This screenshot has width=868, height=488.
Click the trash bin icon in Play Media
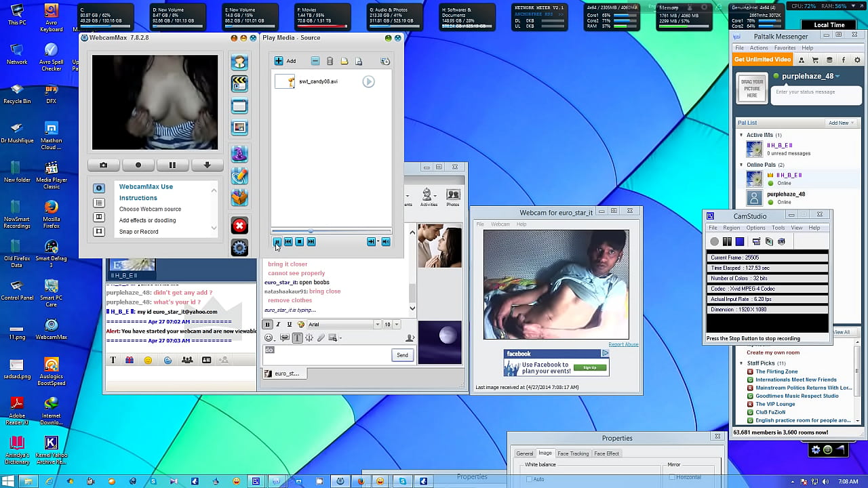330,61
